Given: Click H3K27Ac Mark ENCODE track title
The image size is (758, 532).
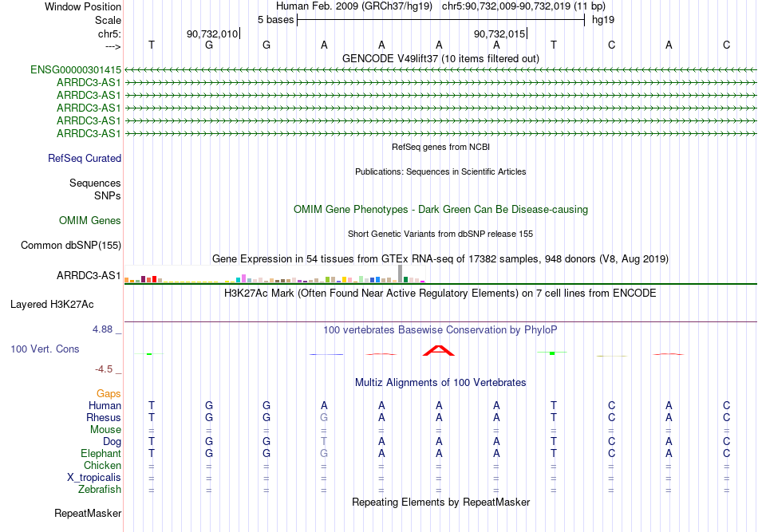Looking at the screenshot, I should [x=440, y=293].
